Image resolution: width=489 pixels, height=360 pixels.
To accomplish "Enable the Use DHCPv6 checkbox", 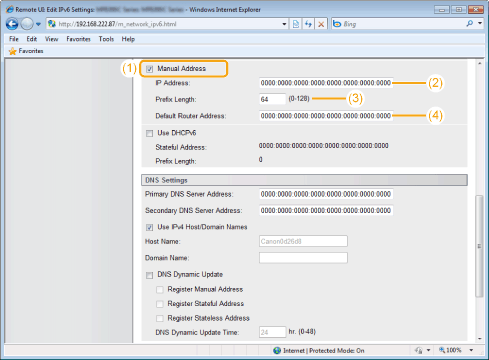I will [149, 133].
